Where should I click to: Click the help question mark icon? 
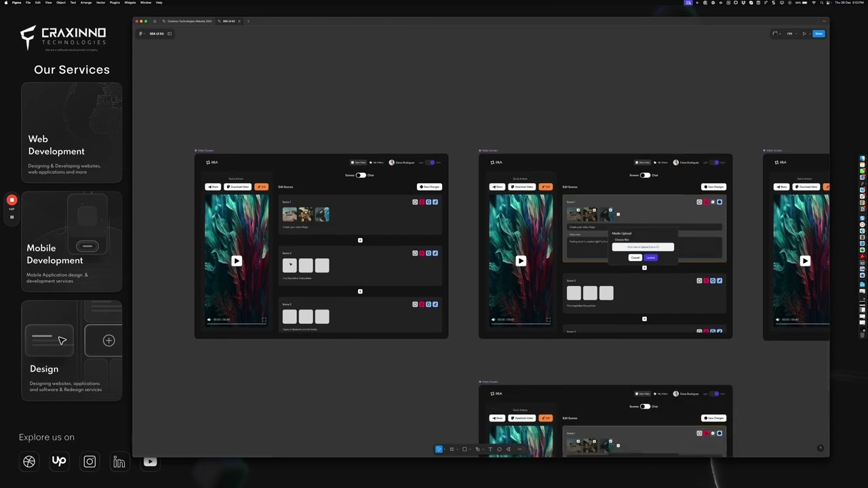point(821,449)
